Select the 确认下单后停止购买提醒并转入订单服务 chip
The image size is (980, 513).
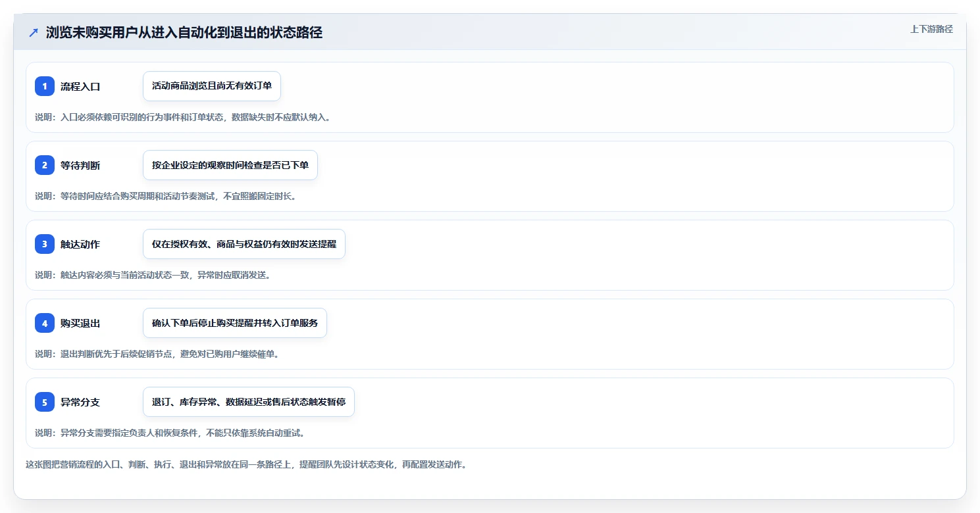(235, 323)
